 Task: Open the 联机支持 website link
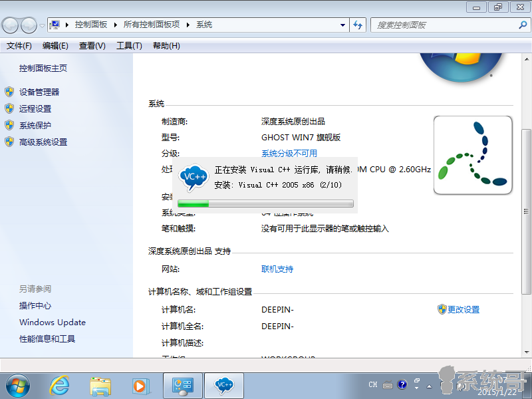click(x=277, y=269)
